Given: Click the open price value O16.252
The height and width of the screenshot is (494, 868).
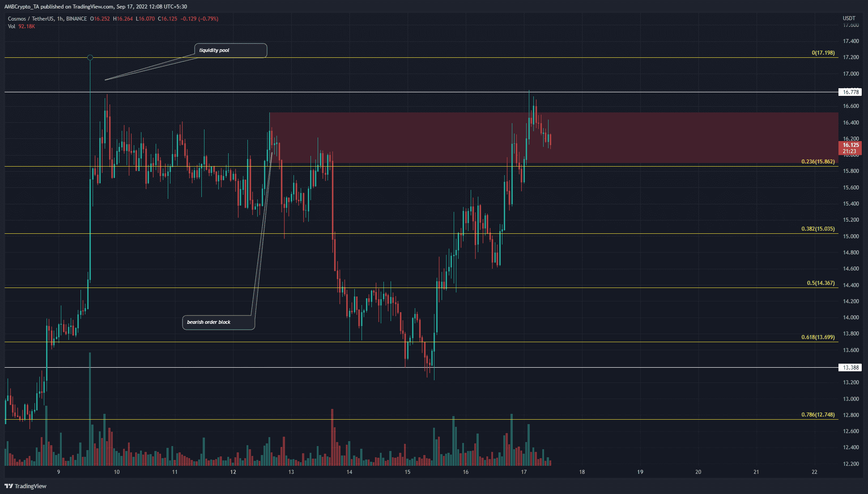Looking at the screenshot, I should pyautogui.click(x=100, y=19).
